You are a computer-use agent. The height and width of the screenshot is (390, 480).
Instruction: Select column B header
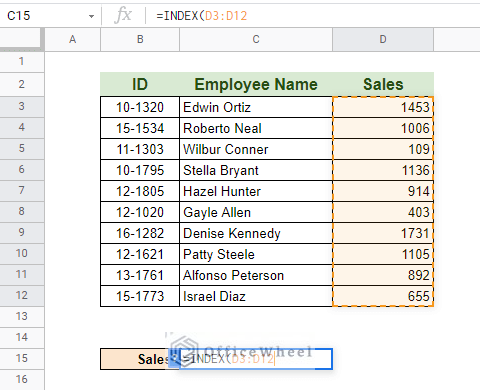140,39
